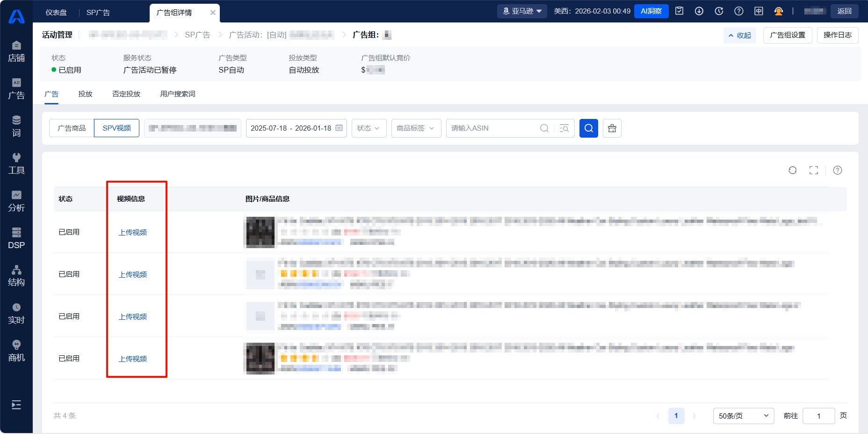
Task: Click the refresh icon above the table
Action: (792, 170)
